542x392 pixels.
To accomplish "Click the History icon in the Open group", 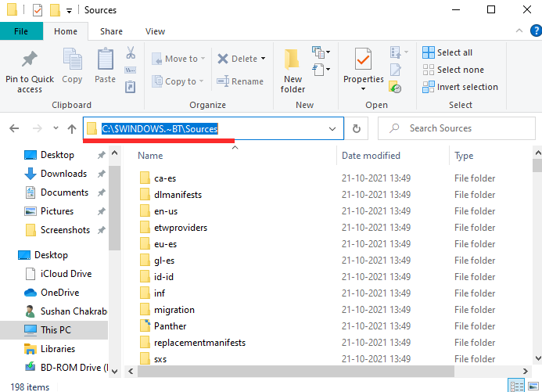I will (396, 88).
